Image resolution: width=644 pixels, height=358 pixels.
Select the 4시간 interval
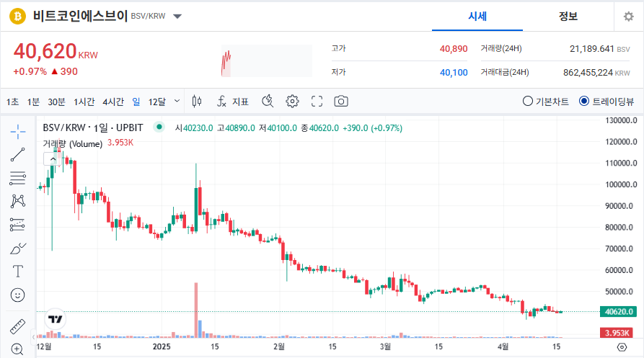(x=113, y=102)
